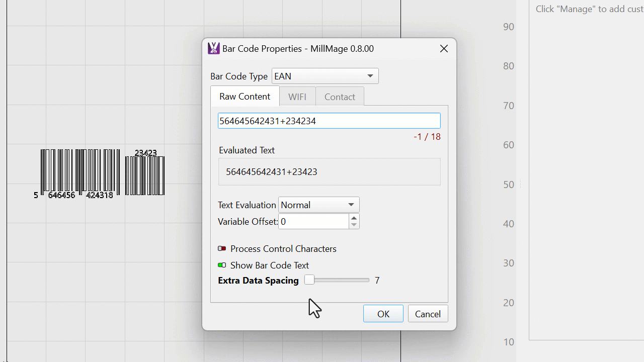The height and width of the screenshot is (362, 644).
Task: Select the main EAN barcode on the canvas
Action: click(x=80, y=171)
